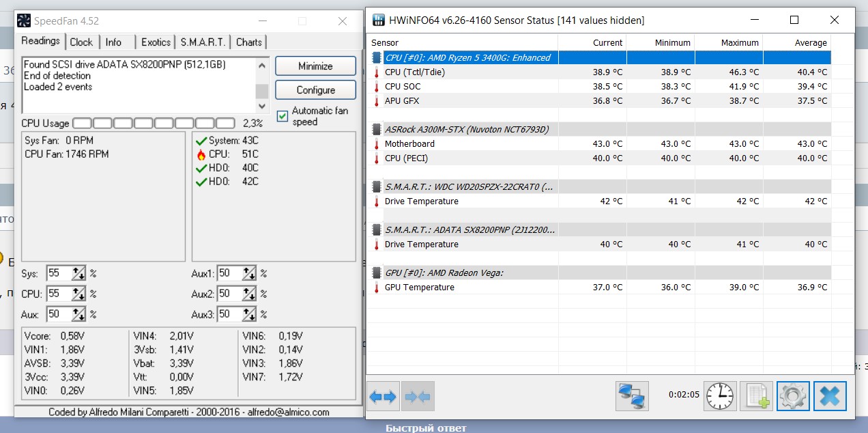Click HWiNFO collapse view arrows button

point(417,396)
